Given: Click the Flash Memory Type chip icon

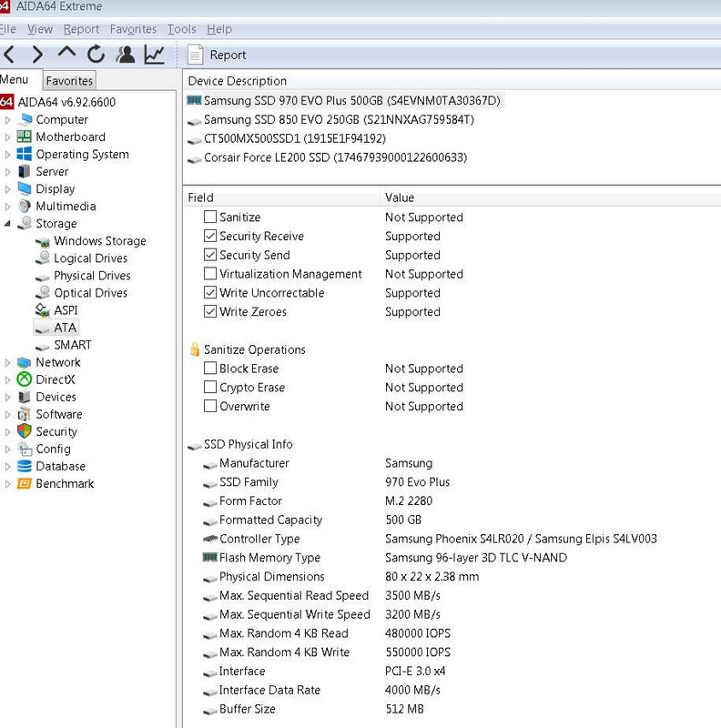Looking at the screenshot, I should [x=210, y=557].
